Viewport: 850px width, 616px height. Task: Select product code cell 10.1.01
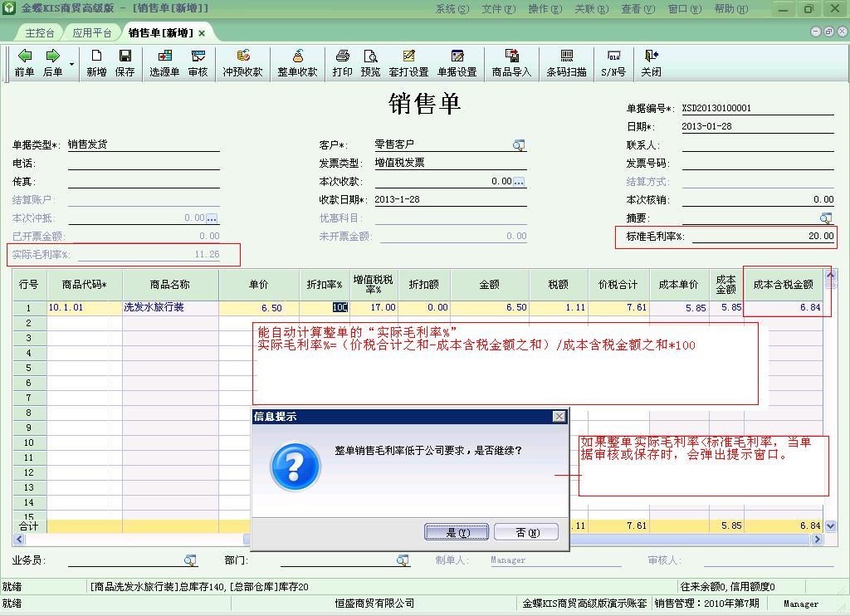point(85,307)
